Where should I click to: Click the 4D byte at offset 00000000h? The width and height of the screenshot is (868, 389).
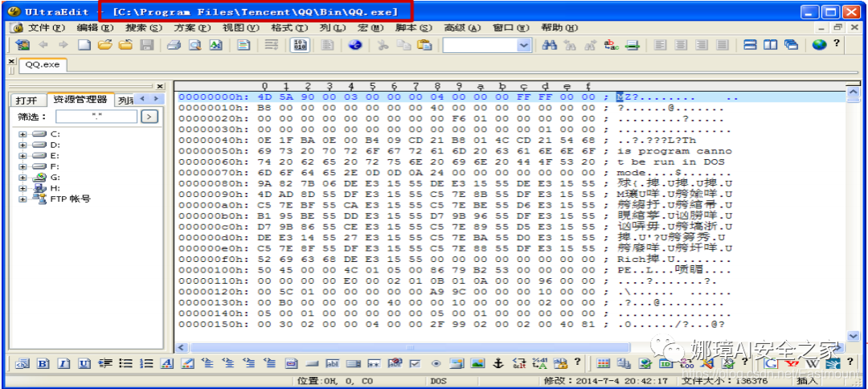point(264,96)
